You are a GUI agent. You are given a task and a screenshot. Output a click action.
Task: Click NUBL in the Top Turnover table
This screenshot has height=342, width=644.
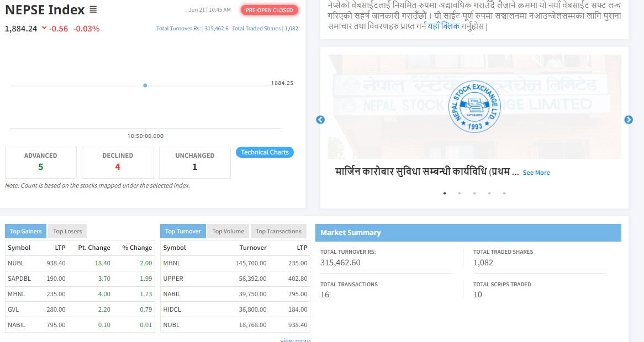pos(171,325)
